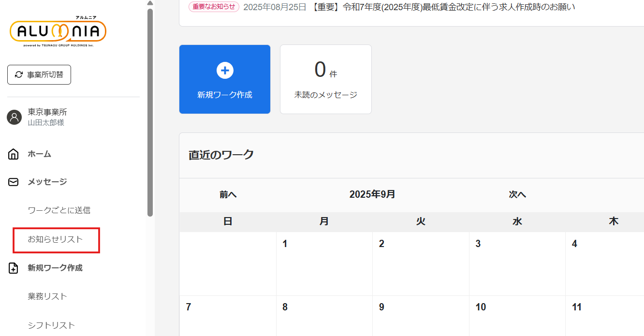Click the envelope icon next to メッセージ
The image size is (644, 336).
pyautogui.click(x=14, y=182)
